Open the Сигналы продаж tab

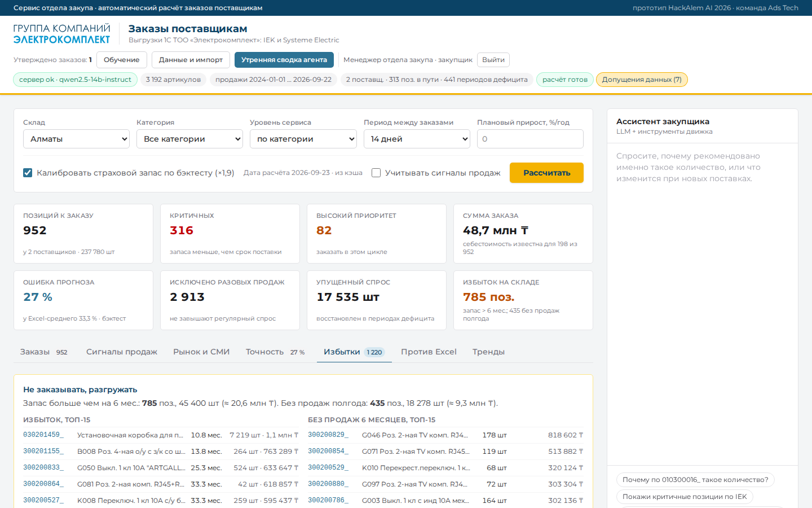[x=122, y=352]
